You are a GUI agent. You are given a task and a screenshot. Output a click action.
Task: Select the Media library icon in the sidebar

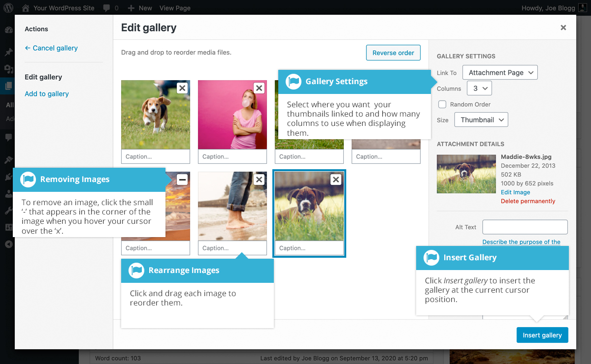pyautogui.click(x=7, y=69)
